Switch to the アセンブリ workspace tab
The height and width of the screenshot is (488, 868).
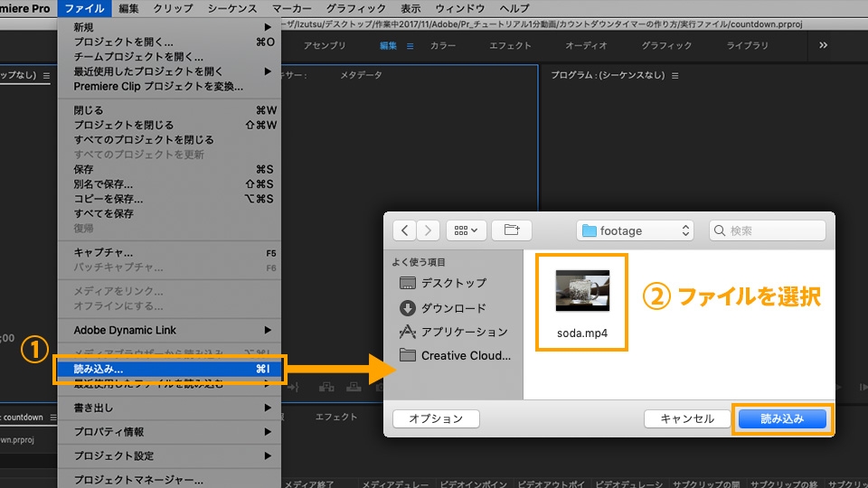pyautogui.click(x=325, y=45)
